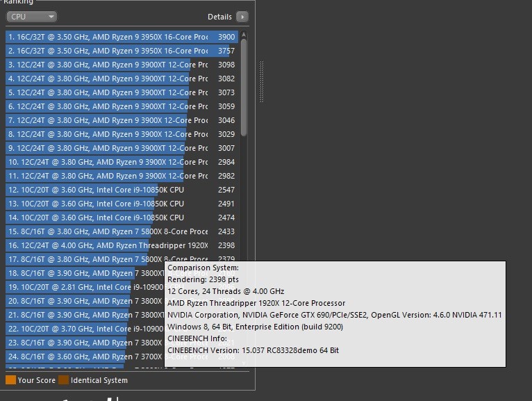Image resolution: width=532 pixels, height=401 pixels.
Task: Select rank 23 Ryzen 7 3800X row
Action: [x=85, y=343]
